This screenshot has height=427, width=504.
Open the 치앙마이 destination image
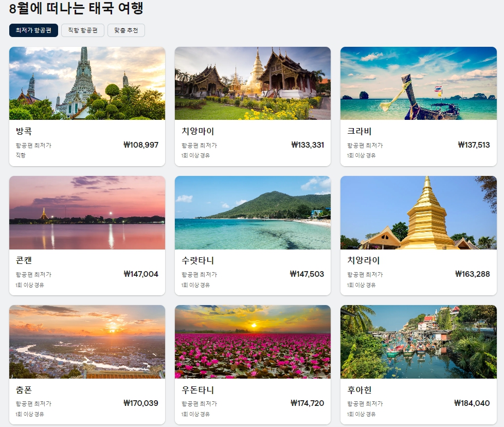253,83
